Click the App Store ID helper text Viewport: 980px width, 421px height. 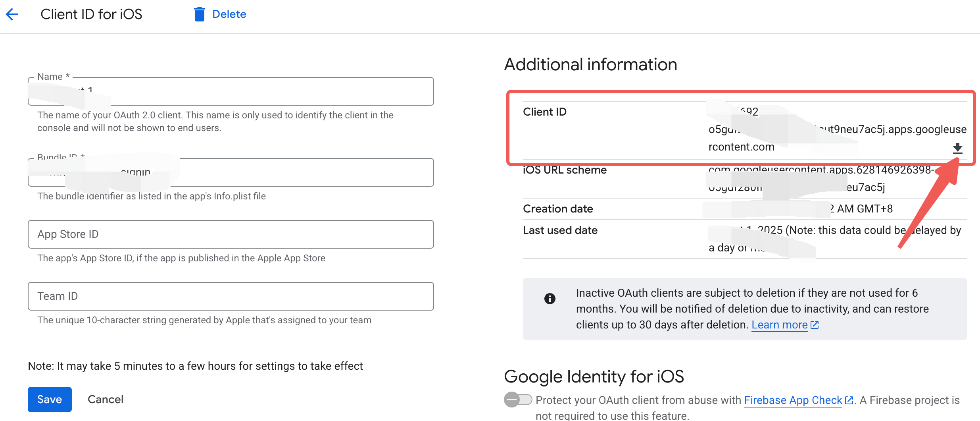(181, 258)
